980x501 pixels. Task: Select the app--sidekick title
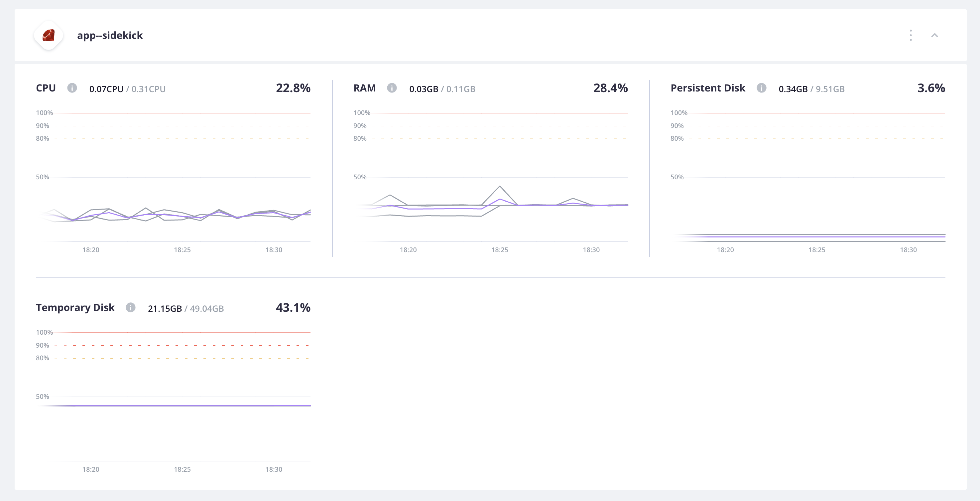(x=110, y=35)
